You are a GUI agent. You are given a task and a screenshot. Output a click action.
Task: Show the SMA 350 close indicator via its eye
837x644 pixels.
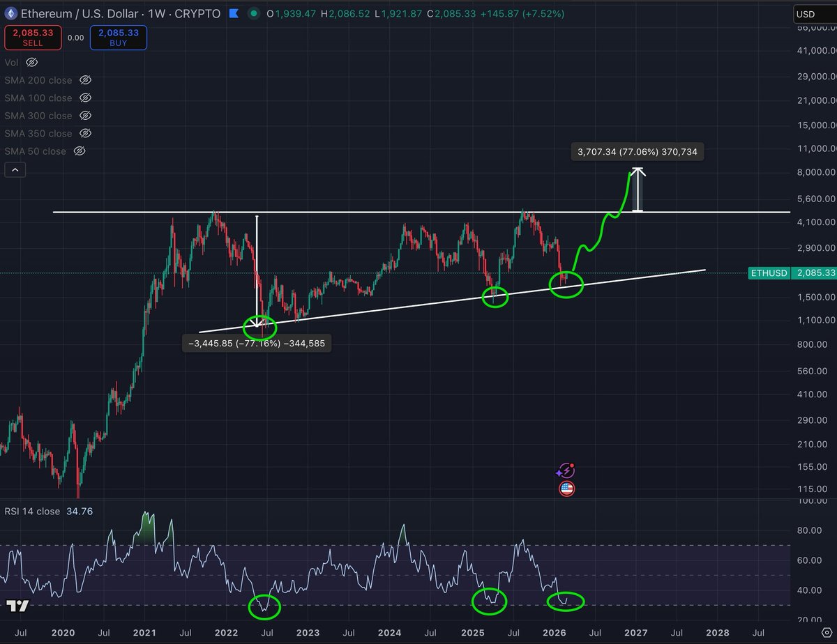click(x=86, y=133)
